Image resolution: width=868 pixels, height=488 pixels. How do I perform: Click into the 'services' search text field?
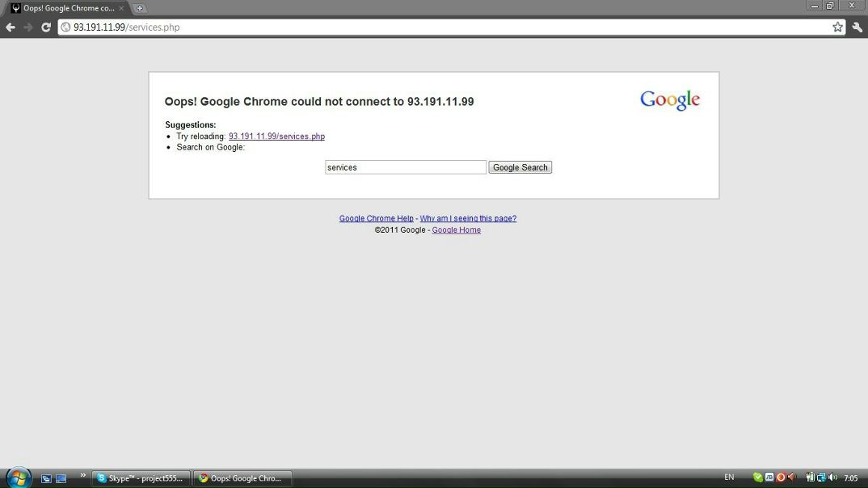coord(405,167)
